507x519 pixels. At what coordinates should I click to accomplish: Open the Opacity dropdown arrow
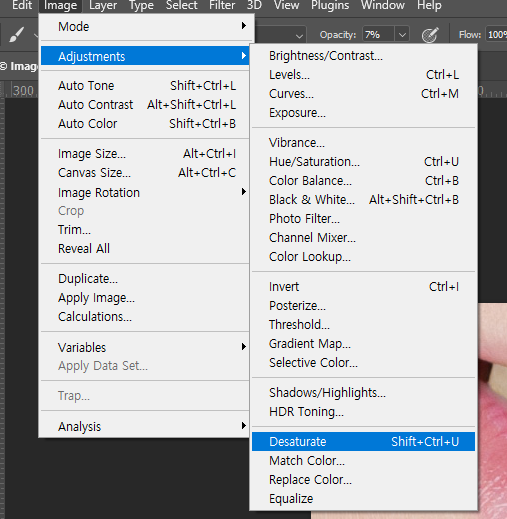coord(402,35)
